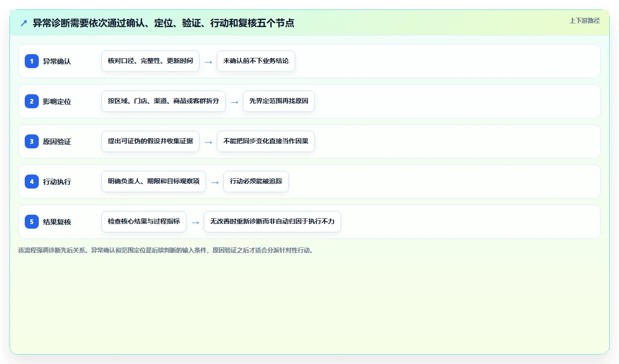Click the arrow in the 结果复核 row

(195, 223)
